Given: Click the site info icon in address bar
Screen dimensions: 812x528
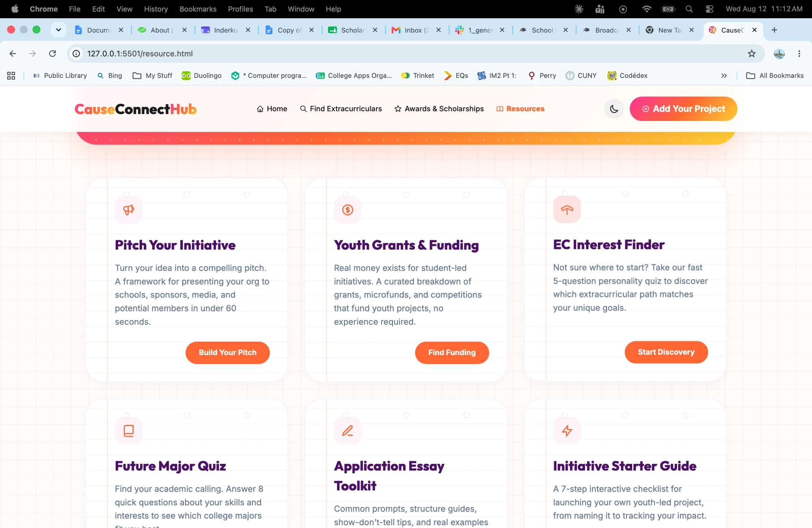Looking at the screenshot, I should 76,54.
